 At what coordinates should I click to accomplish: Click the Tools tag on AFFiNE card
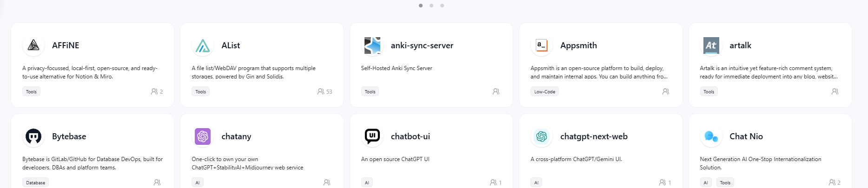pos(31,91)
